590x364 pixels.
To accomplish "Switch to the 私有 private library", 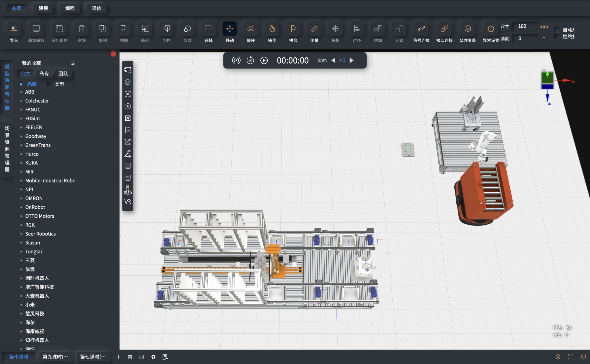I will coord(44,74).
